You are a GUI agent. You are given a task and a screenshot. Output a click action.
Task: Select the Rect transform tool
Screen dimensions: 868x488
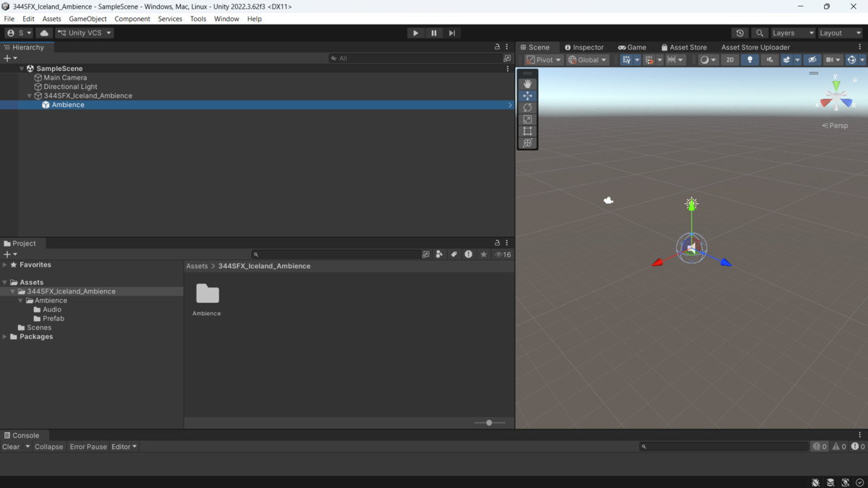[x=527, y=131]
